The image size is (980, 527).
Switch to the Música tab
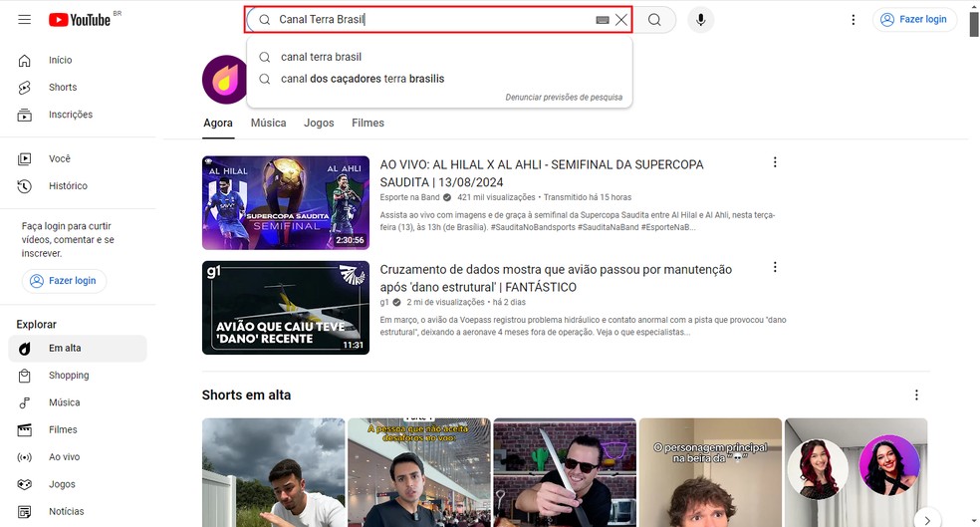tap(268, 124)
